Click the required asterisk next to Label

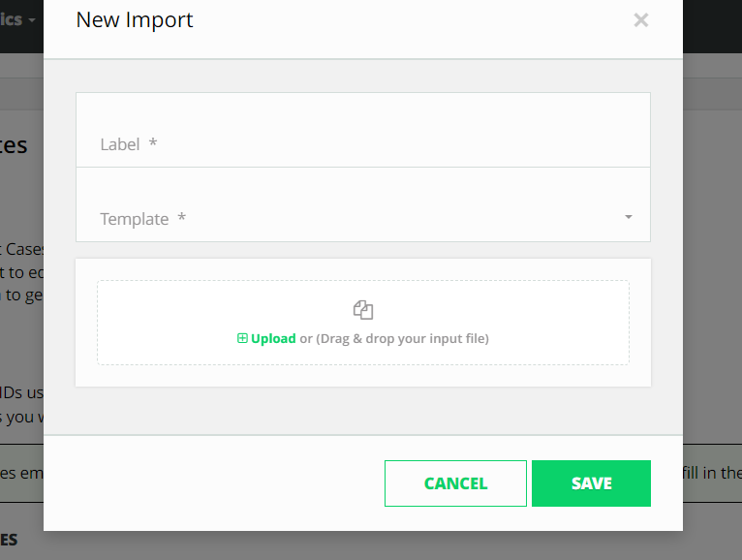click(152, 143)
